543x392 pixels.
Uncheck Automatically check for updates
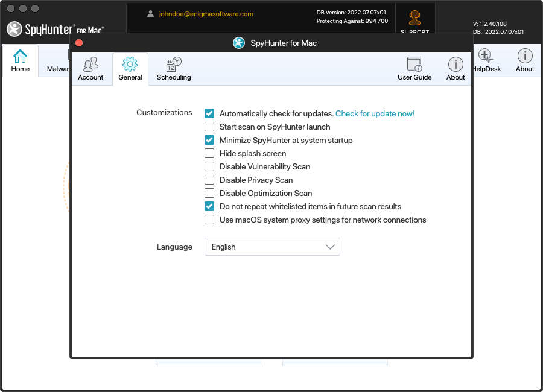[209, 113]
